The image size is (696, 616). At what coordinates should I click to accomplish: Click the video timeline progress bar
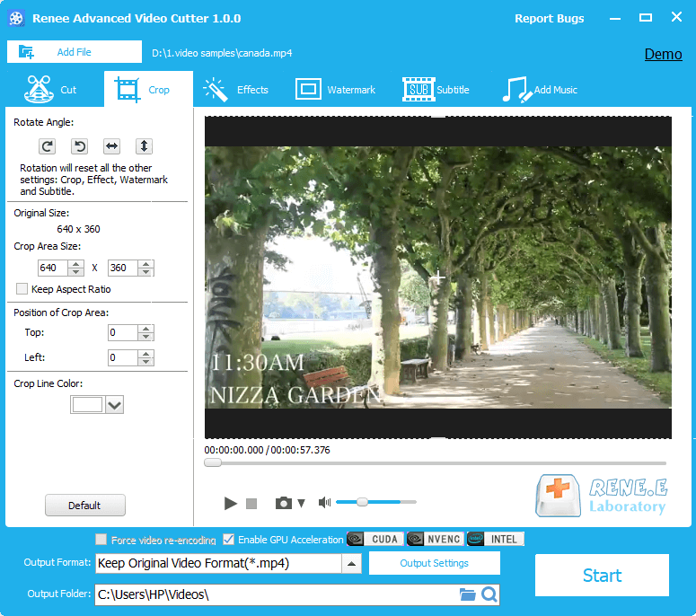coord(435,462)
